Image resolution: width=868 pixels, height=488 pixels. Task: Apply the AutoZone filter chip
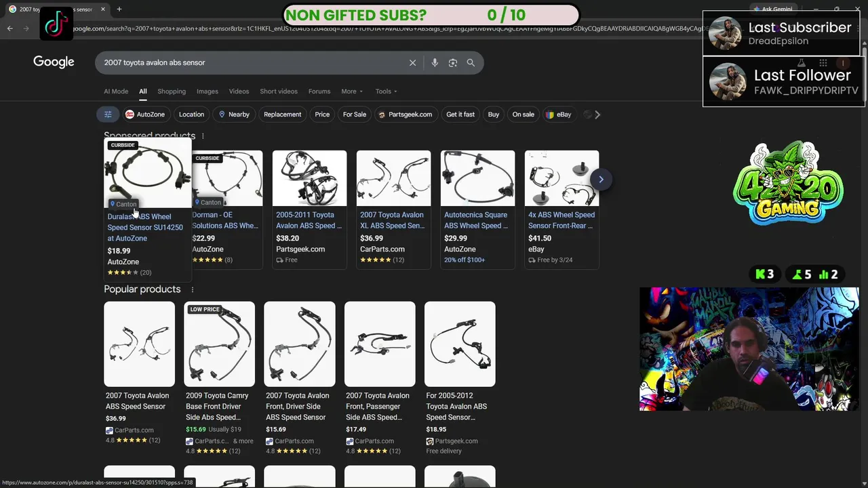pos(145,115)
